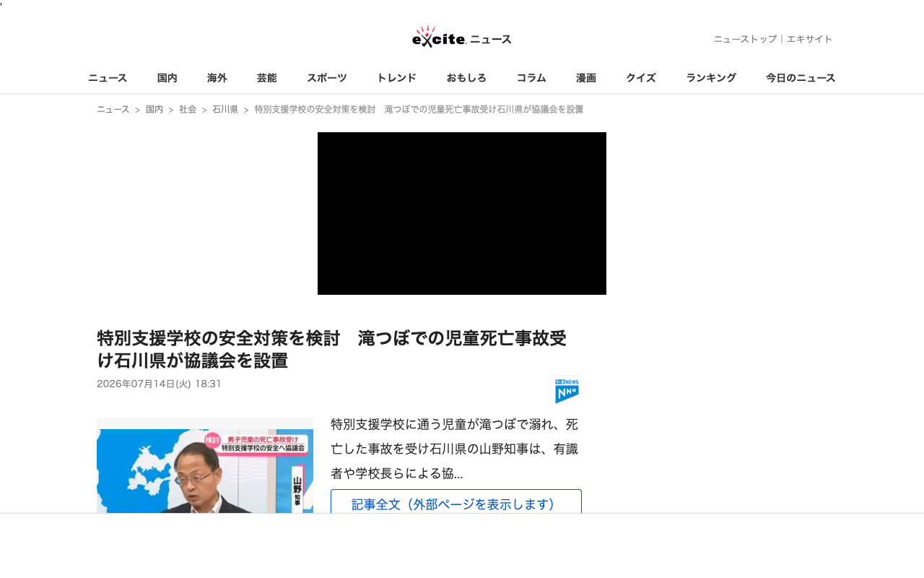
Task: Go to the 漫画 section
Action: tap(586, 78)
